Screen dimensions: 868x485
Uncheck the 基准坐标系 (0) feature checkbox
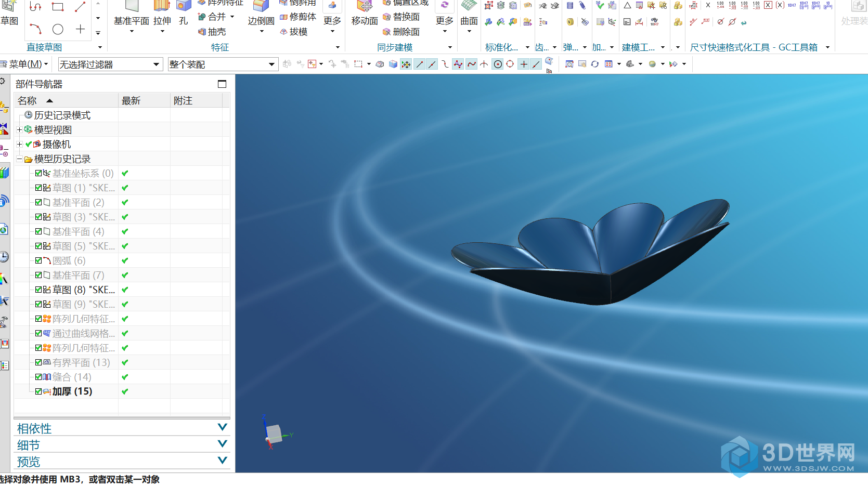click(x=38, y=173)
